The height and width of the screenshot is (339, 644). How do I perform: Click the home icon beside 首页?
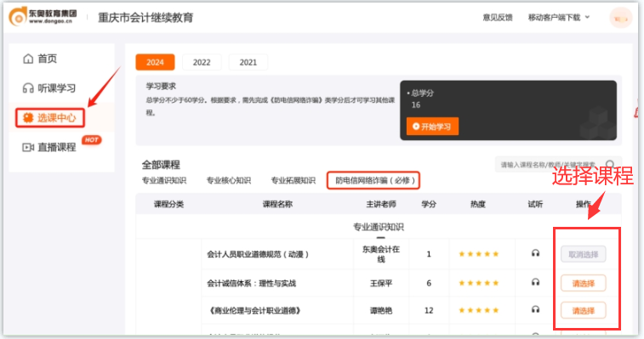click(x=28, y=59)
